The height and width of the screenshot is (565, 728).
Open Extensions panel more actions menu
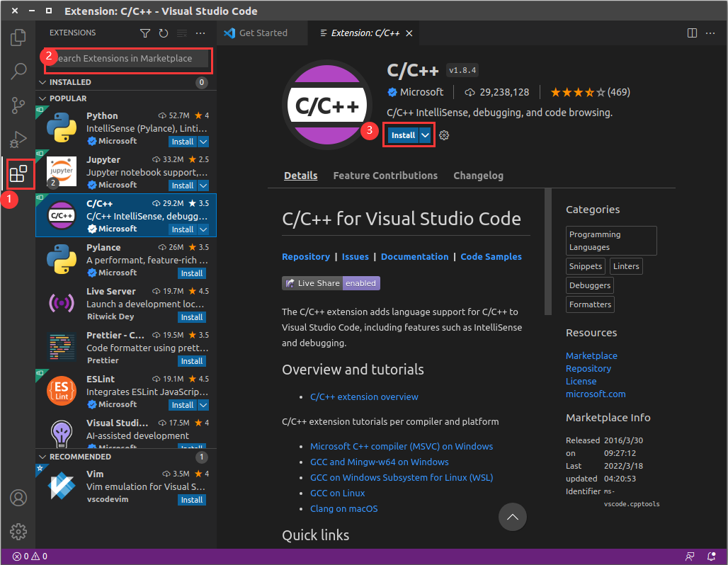pos(200,33)
